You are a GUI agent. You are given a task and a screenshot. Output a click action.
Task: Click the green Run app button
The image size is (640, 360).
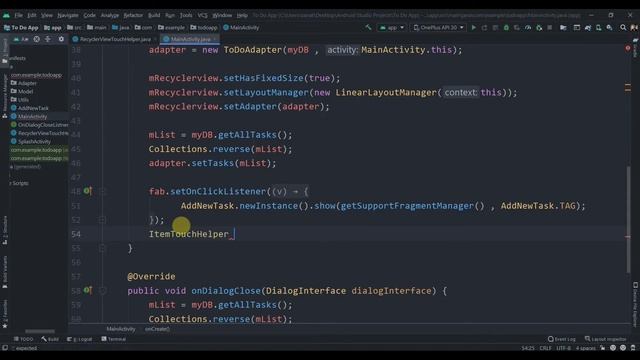pyautogui.click(x=473, y=27)
